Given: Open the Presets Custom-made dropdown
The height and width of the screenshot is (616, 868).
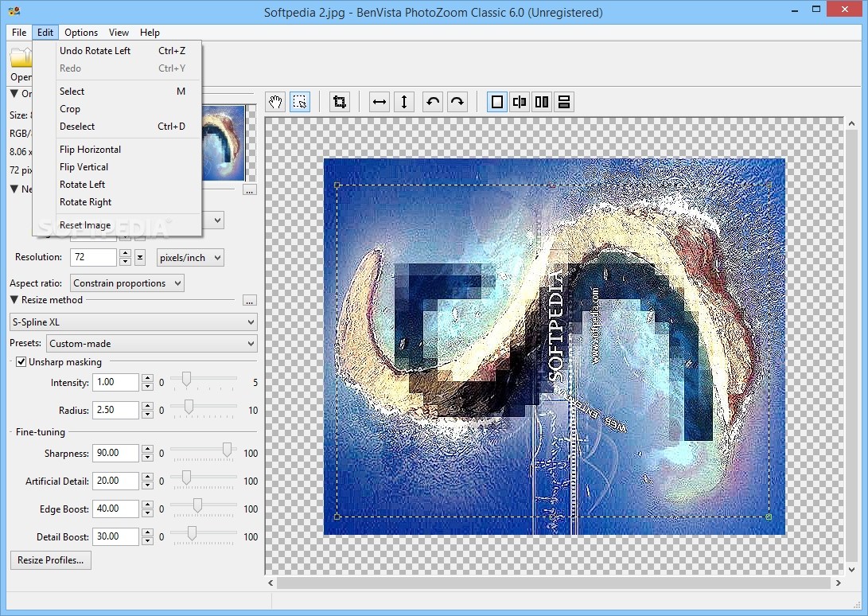Looking at the screenshot, I should pos(152,344).
